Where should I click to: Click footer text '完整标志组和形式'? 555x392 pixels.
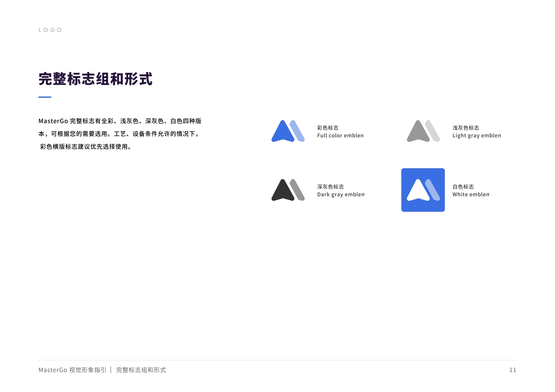[141, 370]
